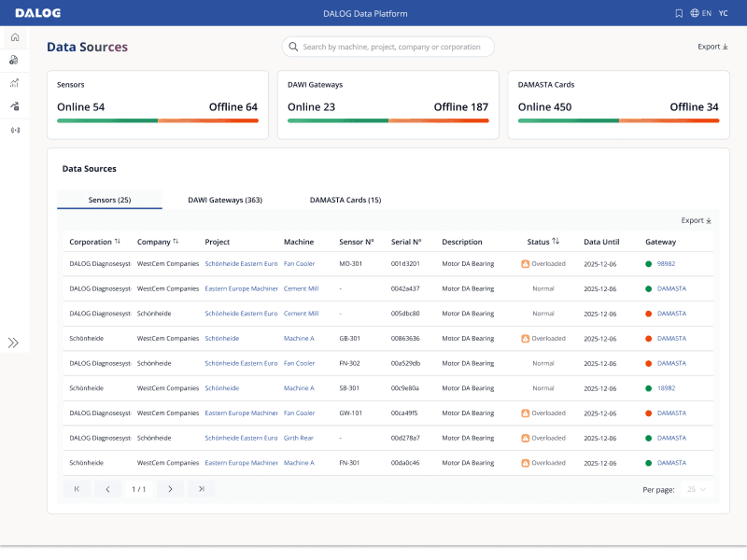Select serial number 00a529db
Viewport: 747px width, 560px height.
(x=405, y=363)
